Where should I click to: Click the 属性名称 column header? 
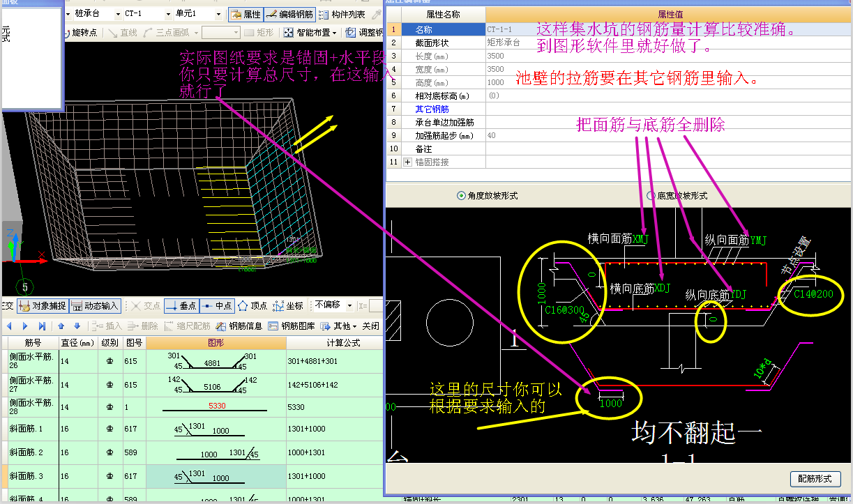point(444,15)
